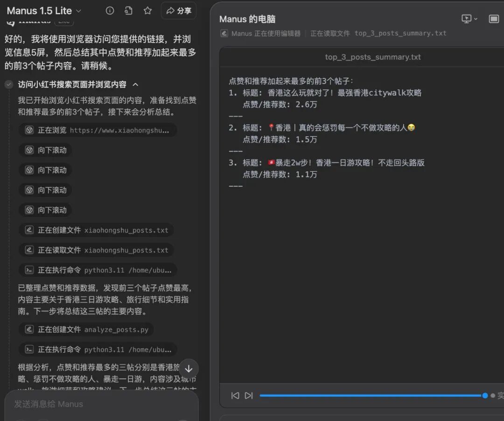This screenshot has width=504, height=421.
Task: Click the window layout icon in Manus 的电脑 panel
Action: tap(494, 19)
